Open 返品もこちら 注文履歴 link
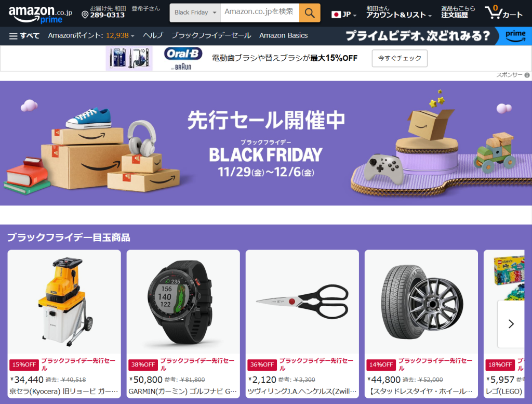Image resolution: width=532 pixels, height=404 pixels. click(x=458, y=12)
